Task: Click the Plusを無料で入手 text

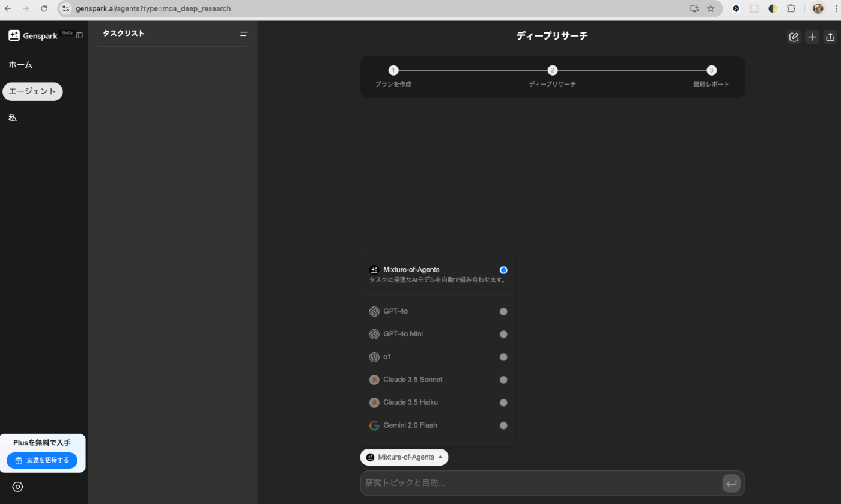Action: (x=42, y=443)
